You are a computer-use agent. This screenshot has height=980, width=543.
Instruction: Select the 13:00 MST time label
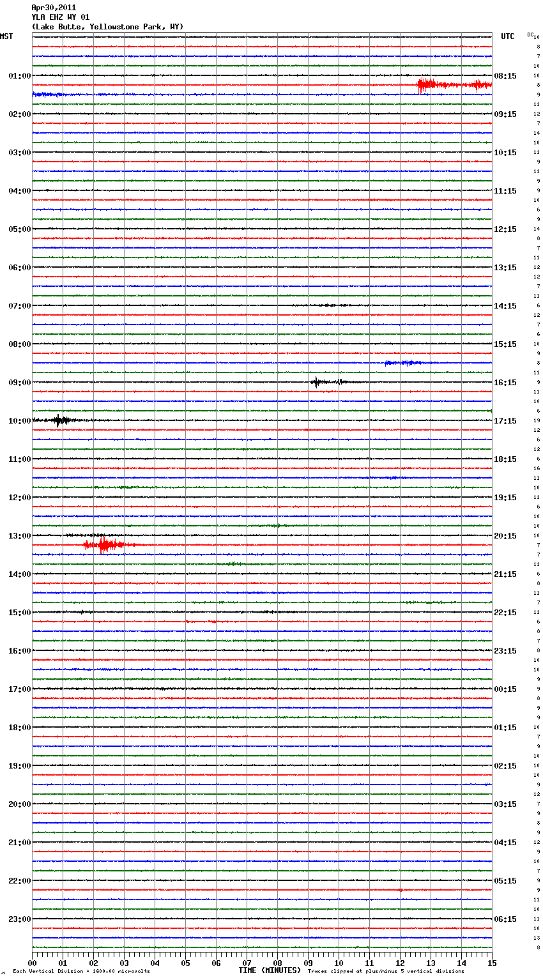pos(20,536)
